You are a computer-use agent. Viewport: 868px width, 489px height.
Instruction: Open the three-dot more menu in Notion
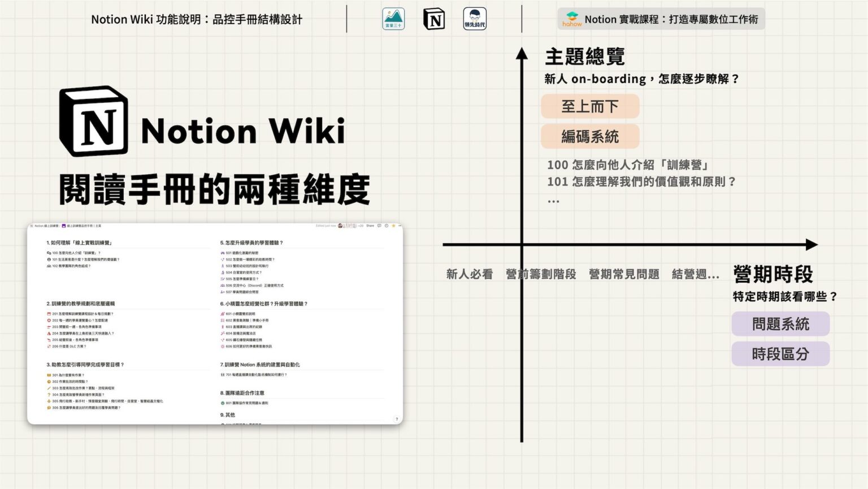[x=400, y=226]
